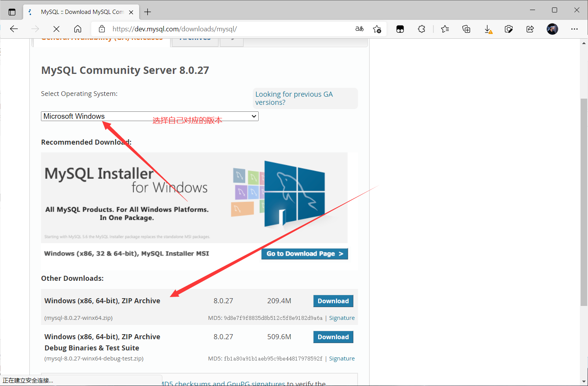Screen dimensions: 588x386
Task: Open the Share icon
Action: point(530,29)
